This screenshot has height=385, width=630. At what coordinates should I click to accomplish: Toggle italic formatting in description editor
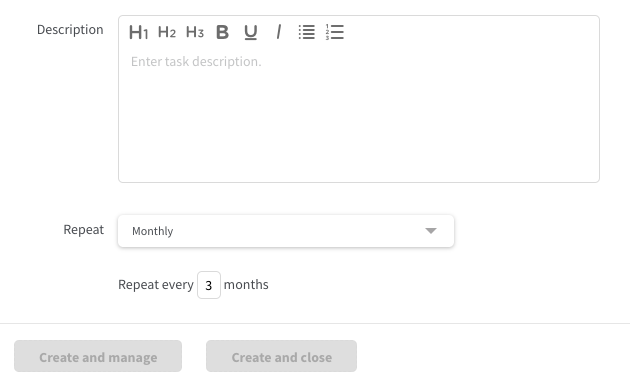coord(278,32)
